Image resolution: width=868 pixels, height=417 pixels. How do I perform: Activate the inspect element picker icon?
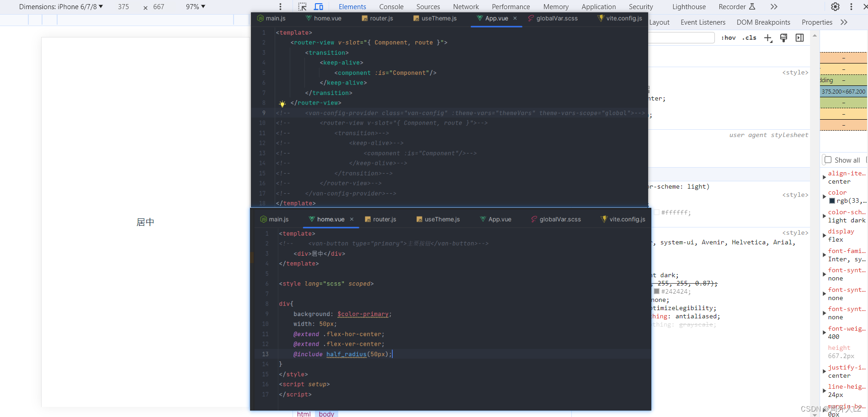click(302, 7)
